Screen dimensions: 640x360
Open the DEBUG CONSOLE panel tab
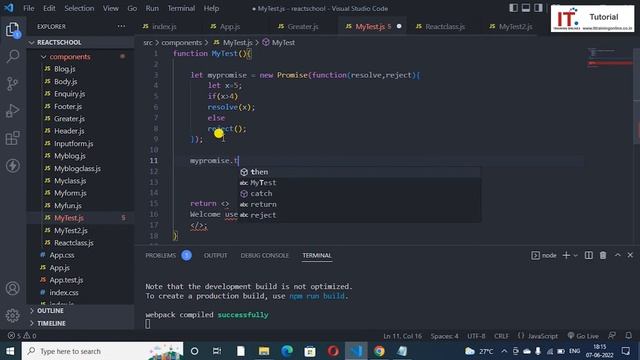coord(264,256)
